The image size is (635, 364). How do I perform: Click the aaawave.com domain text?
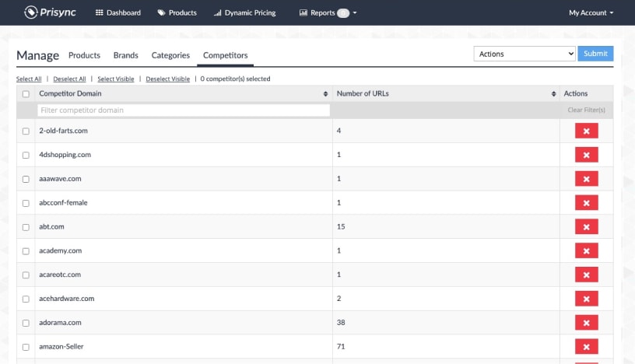(x=60, y=179)
